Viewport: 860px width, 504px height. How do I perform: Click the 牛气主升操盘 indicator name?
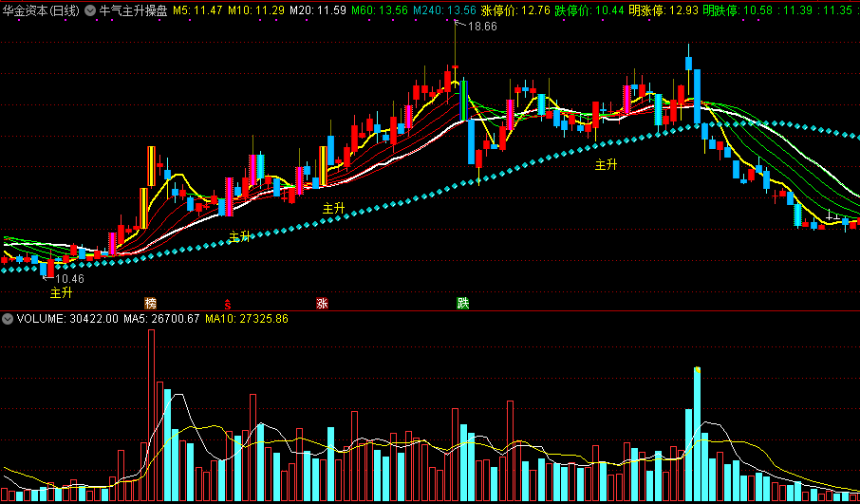(x=133, y=10)
